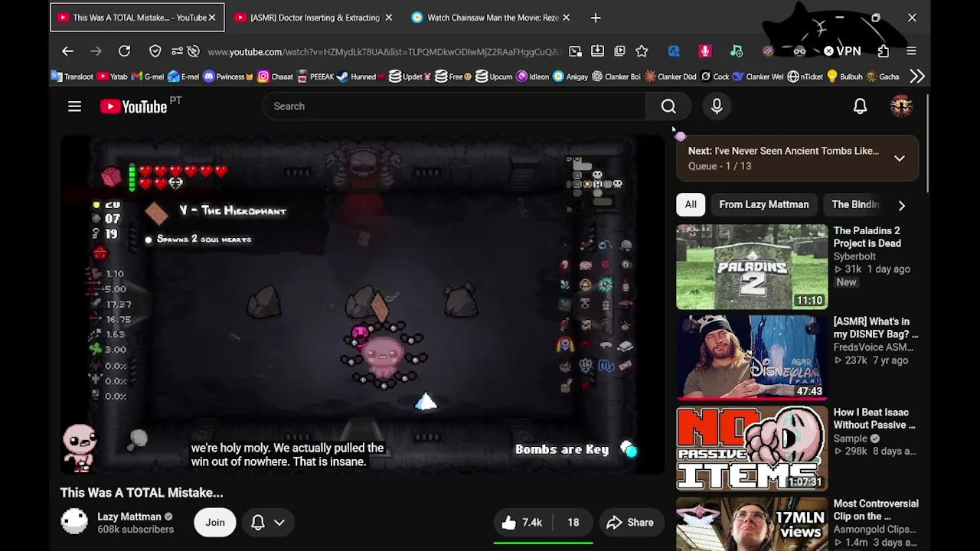Open the shield site protection icon
This screenshot has width=980, height=551.
pyautogui.click(x=155, y=51)
